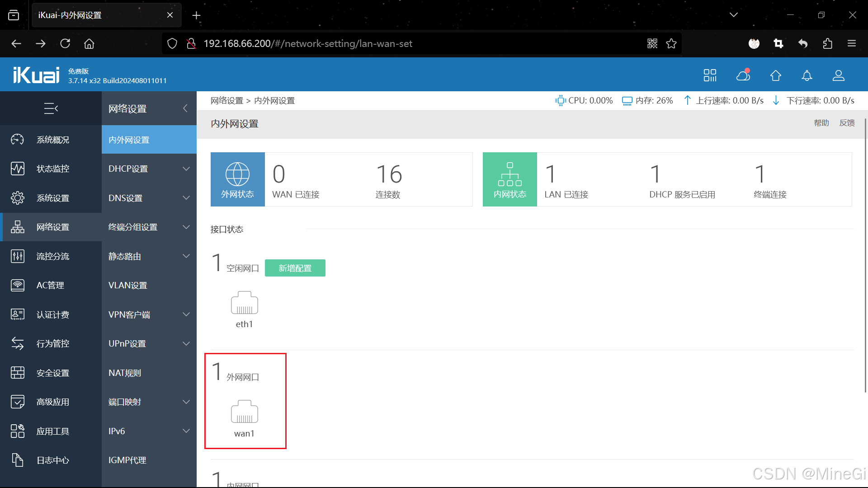Open the user account icon

[x=839, y=75]
